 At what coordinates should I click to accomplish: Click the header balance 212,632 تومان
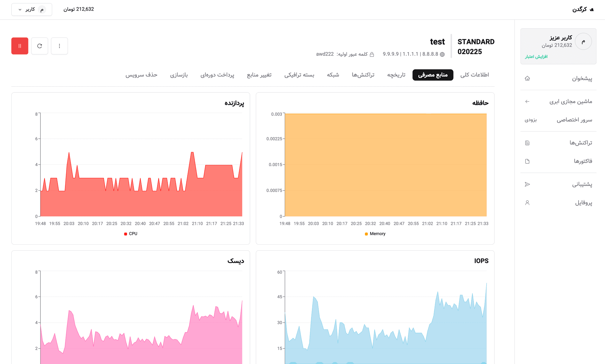click(79, 9)
